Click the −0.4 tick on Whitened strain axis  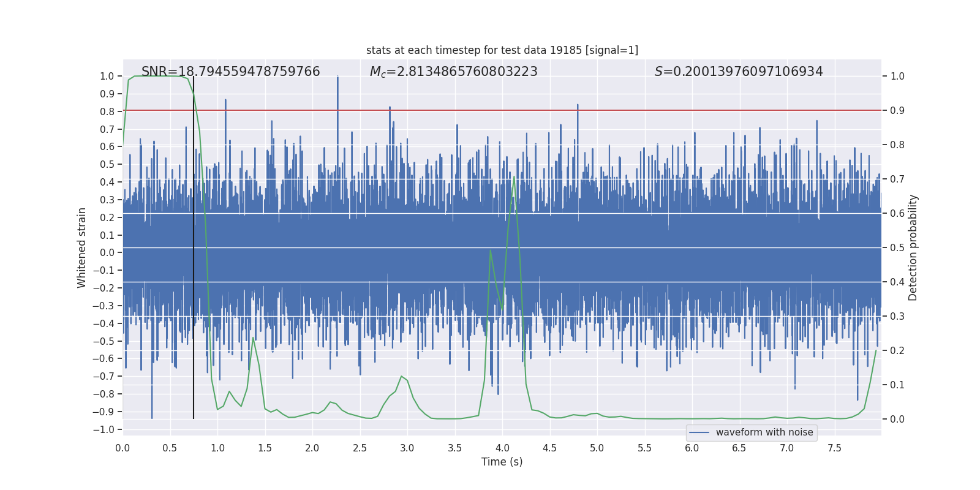point(104,323)
